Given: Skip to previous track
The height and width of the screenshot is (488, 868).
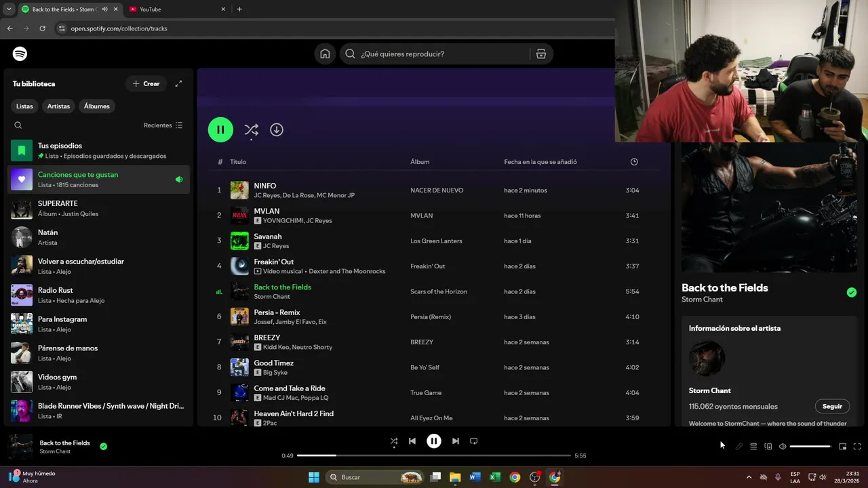Looking at the screenshot, I should [x=412, y=441].
